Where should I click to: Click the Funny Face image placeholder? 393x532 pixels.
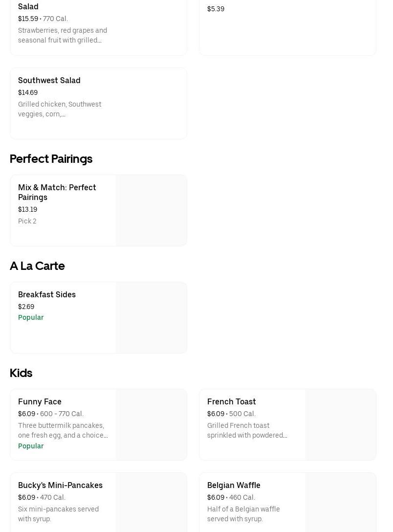coord(151,425)
